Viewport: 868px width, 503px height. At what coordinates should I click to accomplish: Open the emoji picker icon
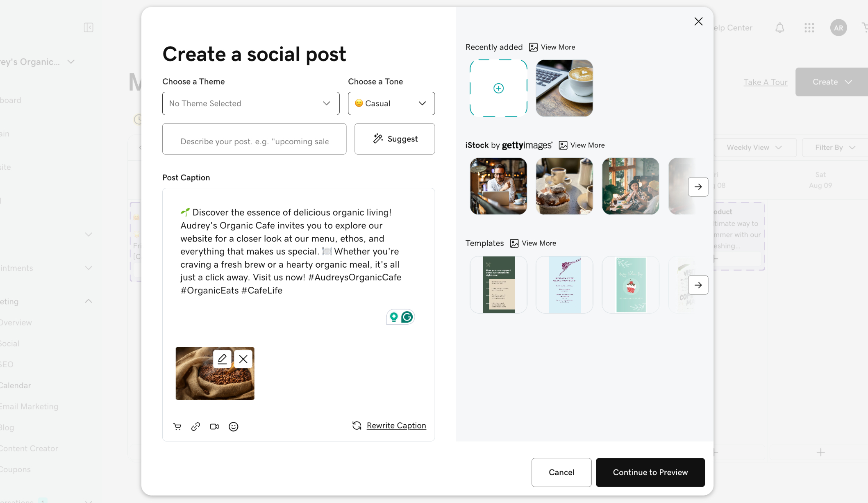(x=233, y=426)
